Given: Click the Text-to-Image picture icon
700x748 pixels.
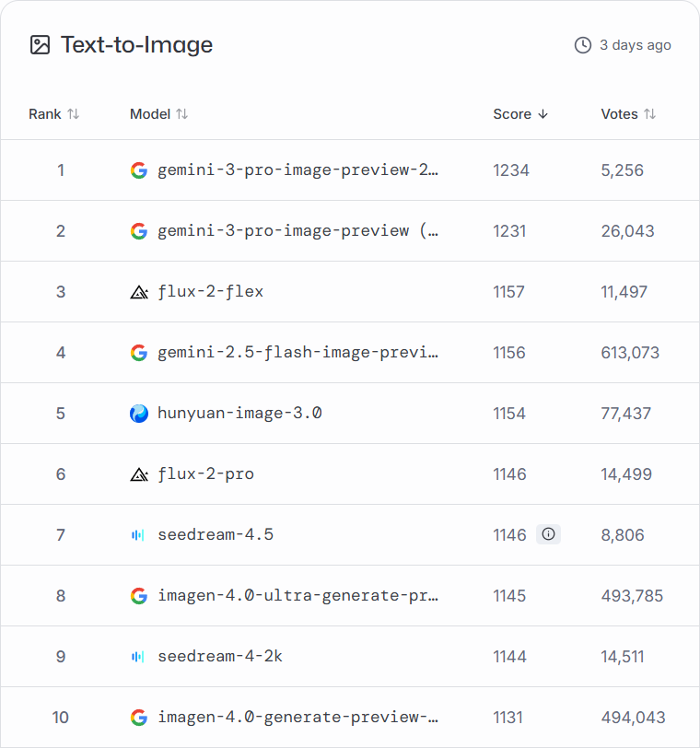Looking at the screenshot, I should [40, 44].
